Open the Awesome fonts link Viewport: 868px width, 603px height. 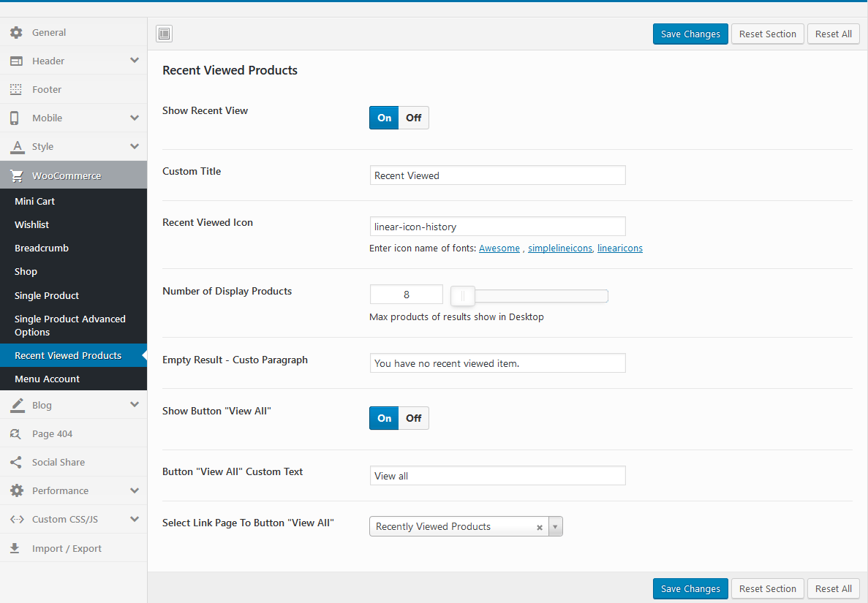coord(499,249)
